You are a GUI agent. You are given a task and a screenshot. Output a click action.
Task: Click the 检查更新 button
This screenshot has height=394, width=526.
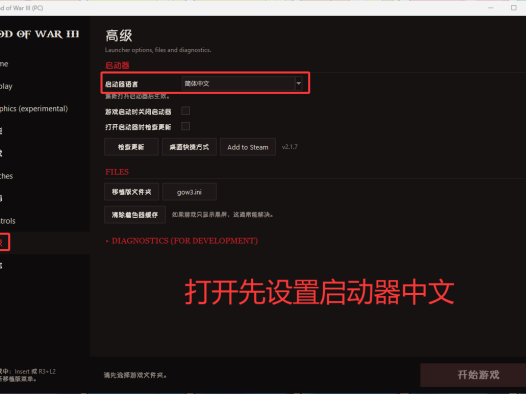click(x=131, y=147)
